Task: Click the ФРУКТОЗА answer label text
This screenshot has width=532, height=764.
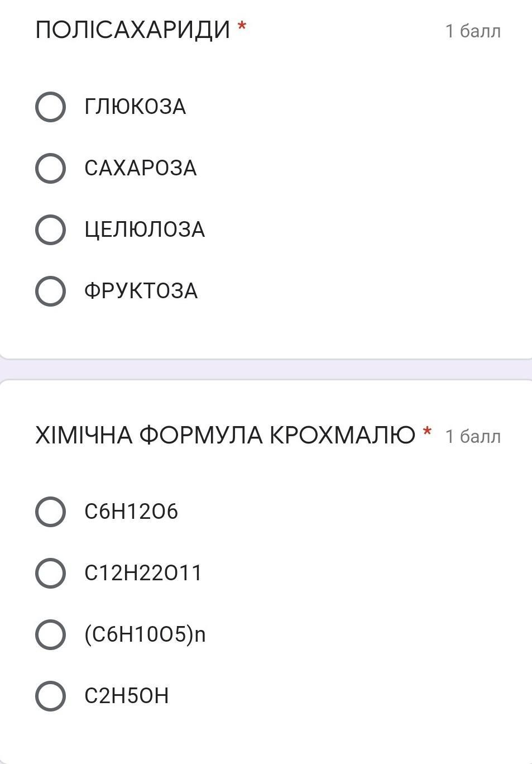Action: tap(141, 291)
